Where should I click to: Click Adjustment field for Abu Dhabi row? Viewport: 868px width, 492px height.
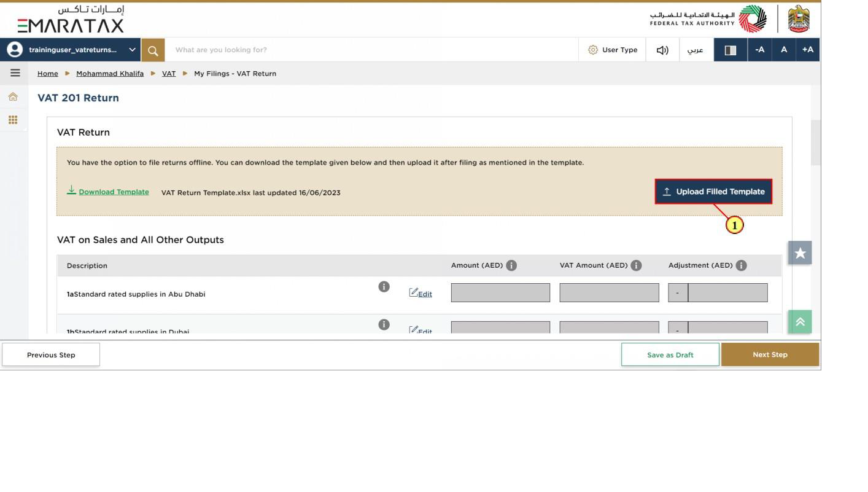point(727,293)
